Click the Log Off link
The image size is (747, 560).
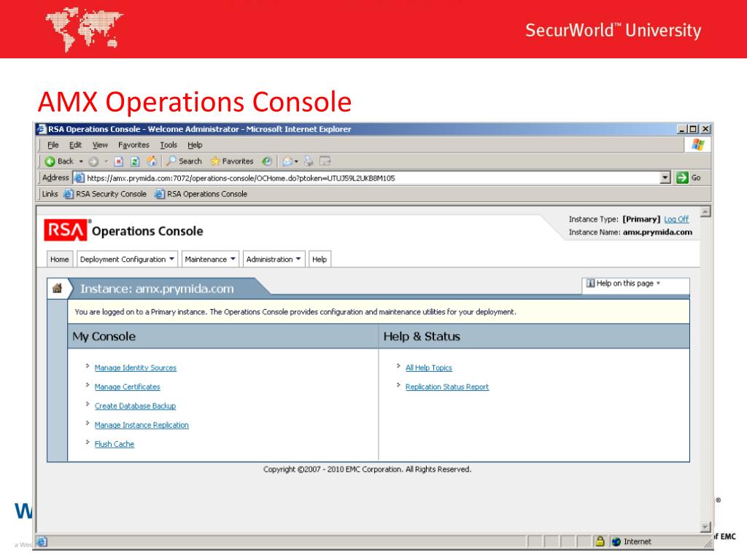676,219
